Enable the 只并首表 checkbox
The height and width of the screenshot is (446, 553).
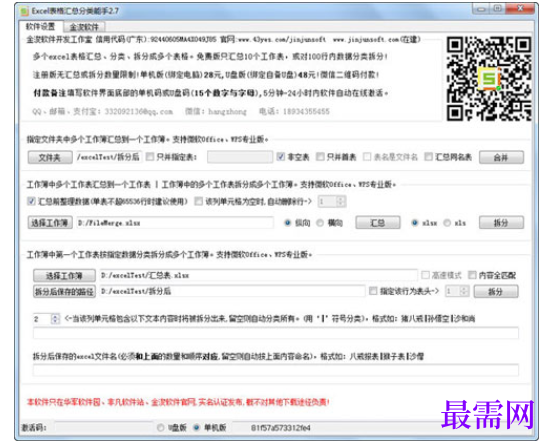(320, 157)
